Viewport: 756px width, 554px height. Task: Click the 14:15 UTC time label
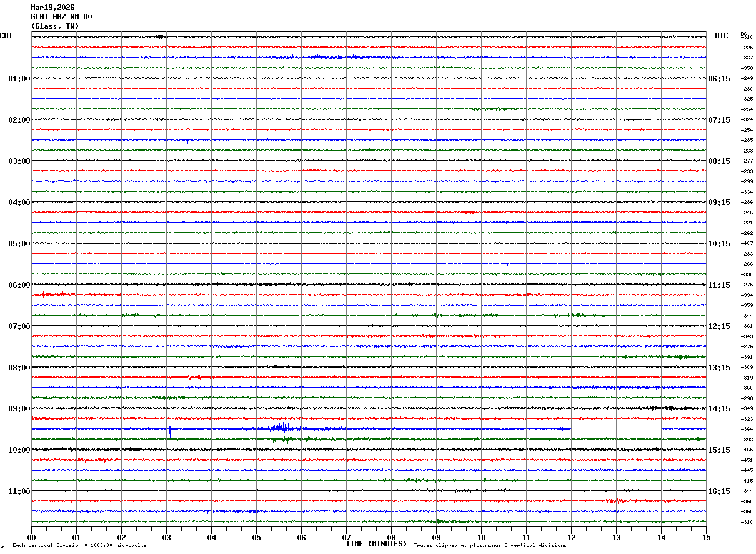(x=719, y=409)
